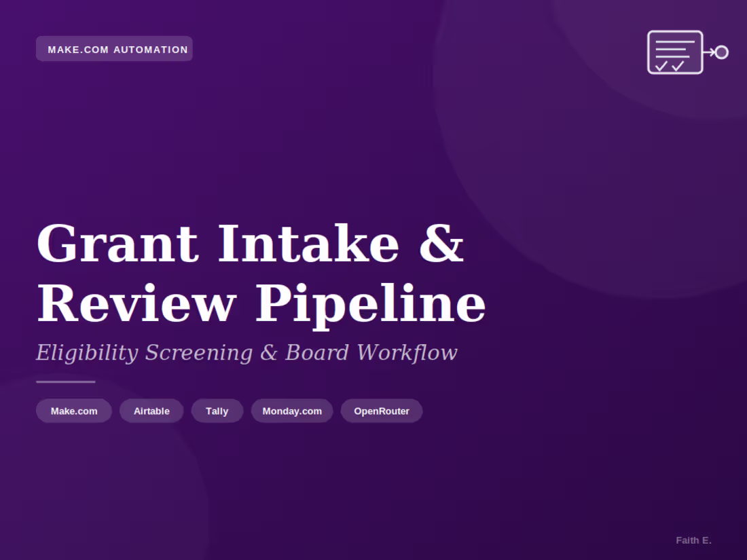Click the author name 'Faith E.'

pyautogui.click(x=693, y=540)
